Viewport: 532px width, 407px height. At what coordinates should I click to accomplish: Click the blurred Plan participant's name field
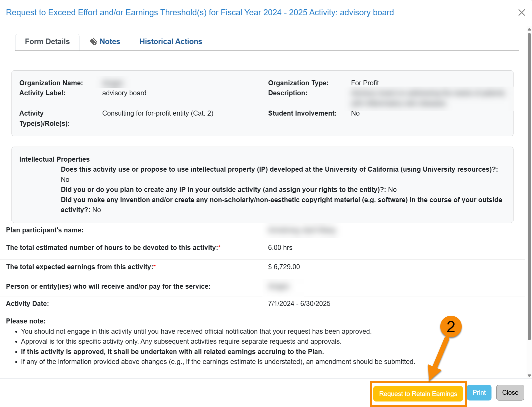point(302,230)
